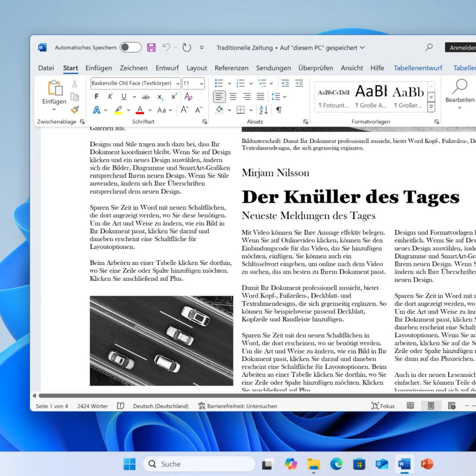Select the Format Painter tool

pyautogui.click(x=75, y=109)
